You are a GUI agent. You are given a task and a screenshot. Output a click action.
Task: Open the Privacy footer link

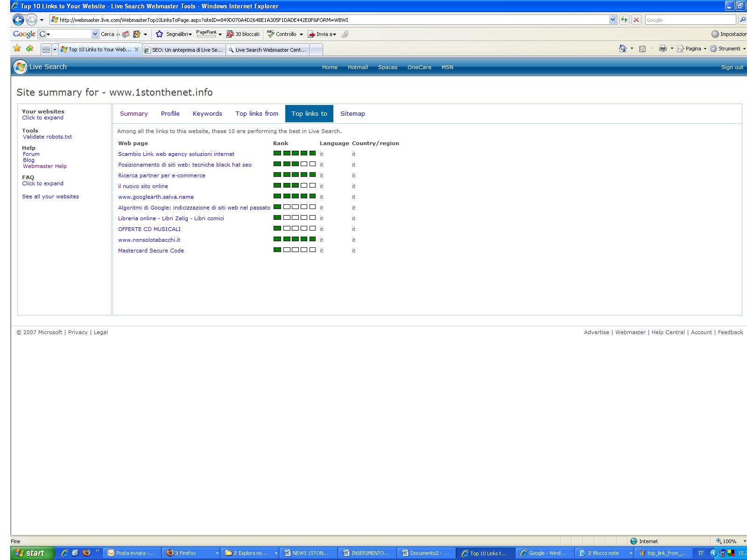tap(78, 332)
